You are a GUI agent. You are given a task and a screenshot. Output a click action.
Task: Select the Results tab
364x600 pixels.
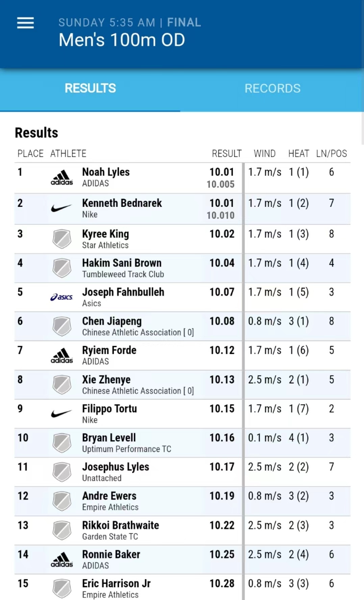[90, 89]
